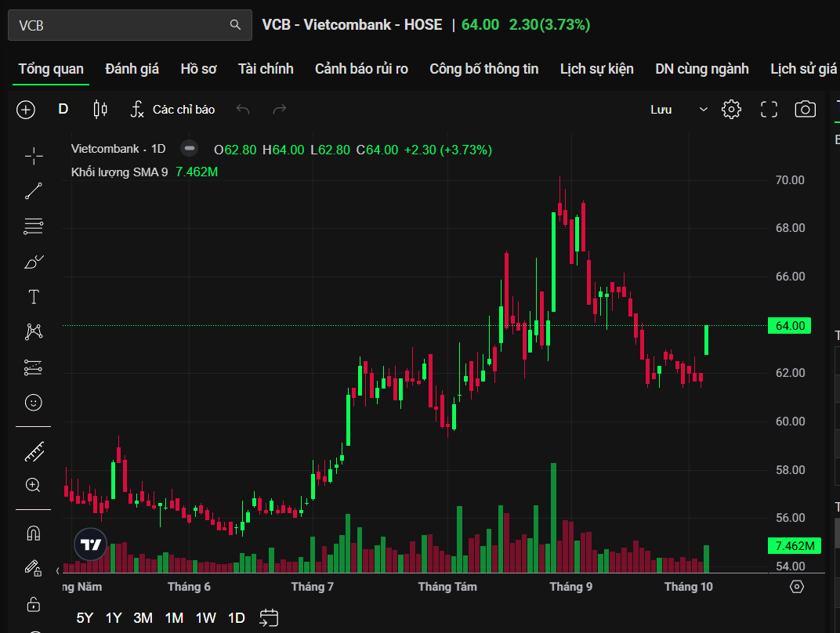Toggle lock all drawing tools
The width and height of the screenshot is (840, 633).
(x=34, y=604)
